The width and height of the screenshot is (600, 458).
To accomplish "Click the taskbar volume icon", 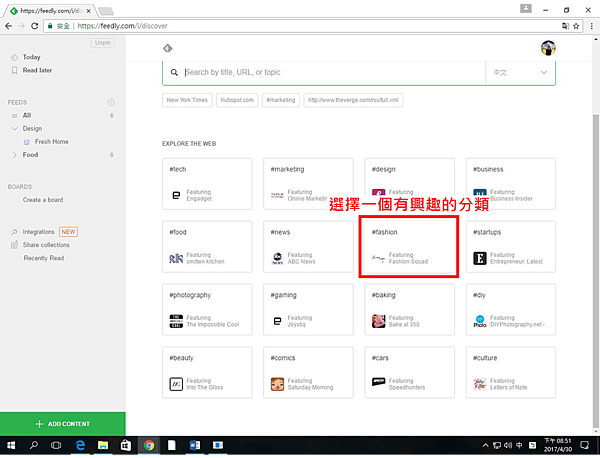I will pyautogui.click(x=508, y=445).
